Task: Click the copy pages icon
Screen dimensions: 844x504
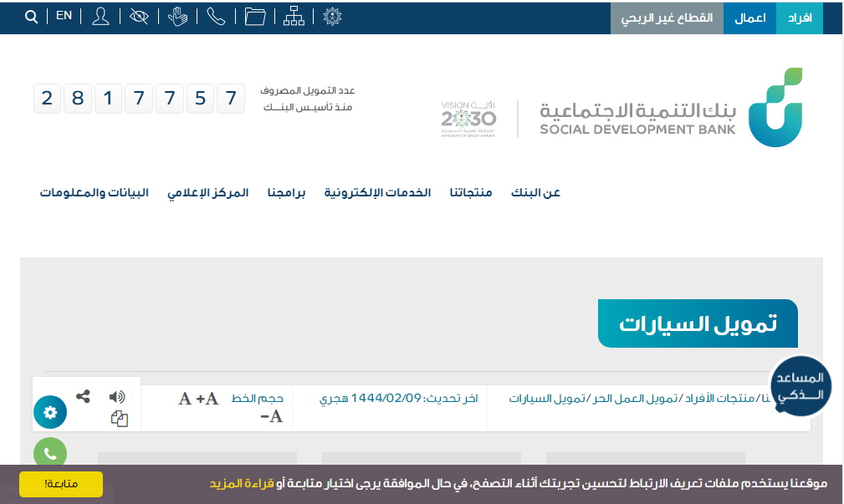Action: point(120,419)
